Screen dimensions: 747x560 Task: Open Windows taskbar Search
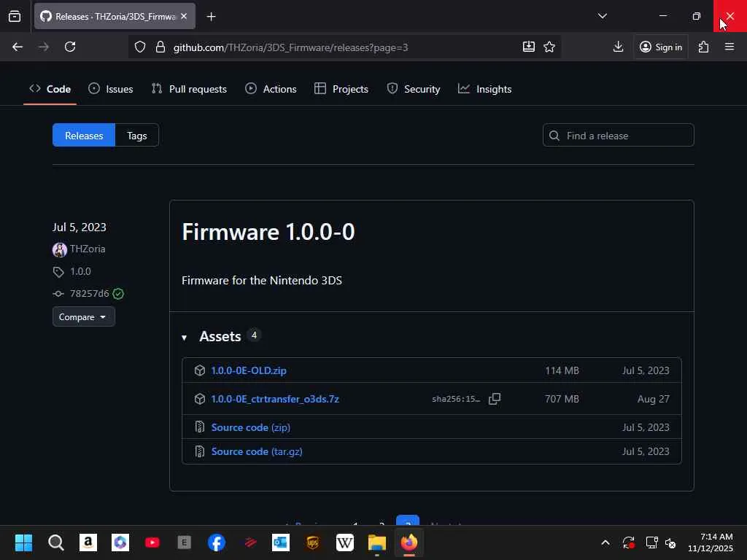click(x=55, y=542)
